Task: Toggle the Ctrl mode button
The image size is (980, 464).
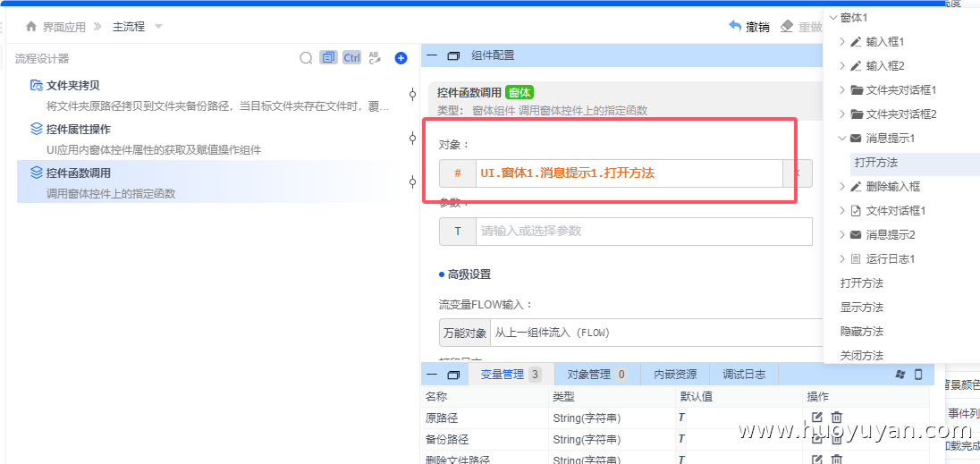Action: coord(351,58)
